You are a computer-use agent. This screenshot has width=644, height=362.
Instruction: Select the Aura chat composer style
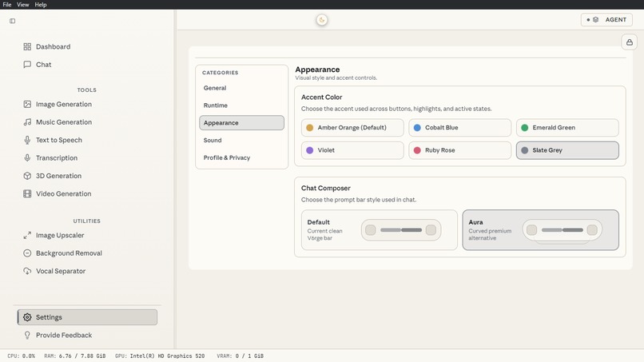[540, 230]
